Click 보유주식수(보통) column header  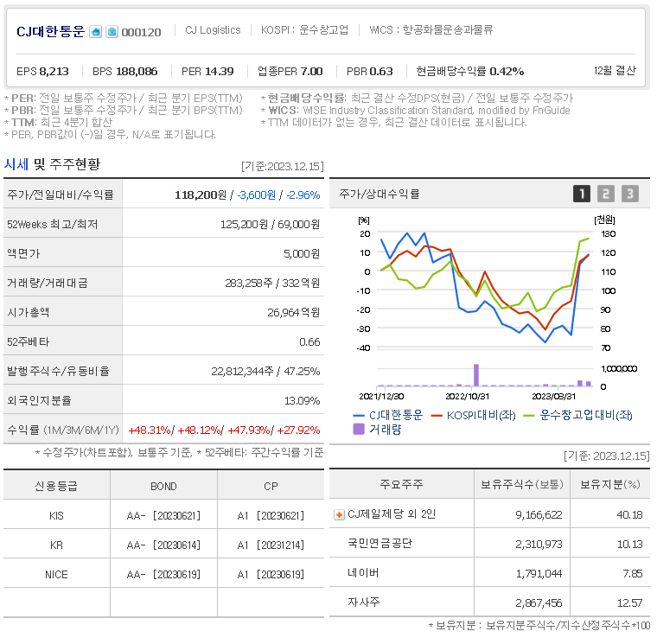coord(522,485)
